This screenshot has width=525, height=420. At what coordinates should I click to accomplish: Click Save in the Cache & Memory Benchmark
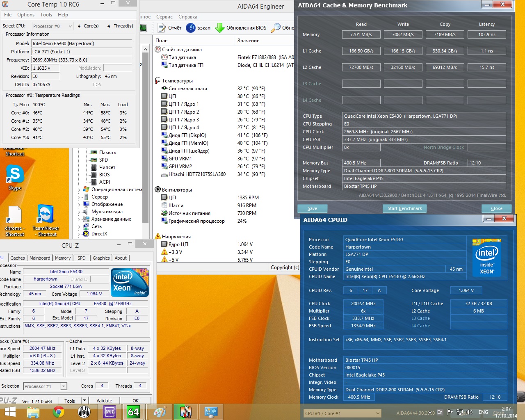(313, 208)
